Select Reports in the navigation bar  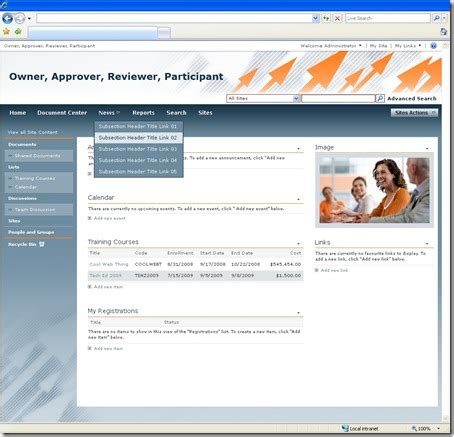click(143, 113)
